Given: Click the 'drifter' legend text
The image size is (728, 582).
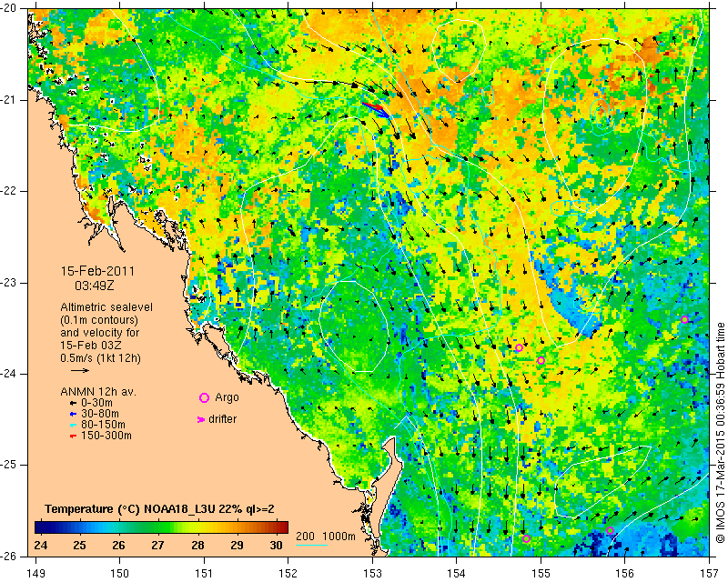Looking at the screenshot, I should click(x=222, y=419).
